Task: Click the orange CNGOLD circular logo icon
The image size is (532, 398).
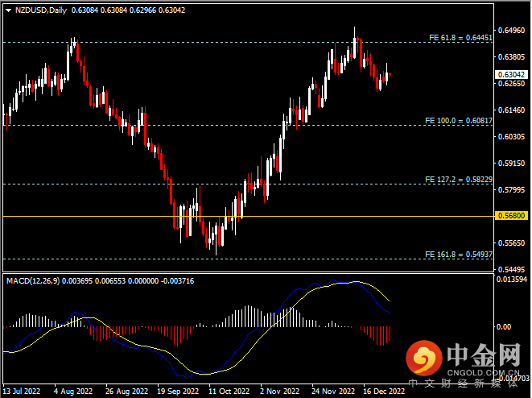Action: click(x=423, y=356)
